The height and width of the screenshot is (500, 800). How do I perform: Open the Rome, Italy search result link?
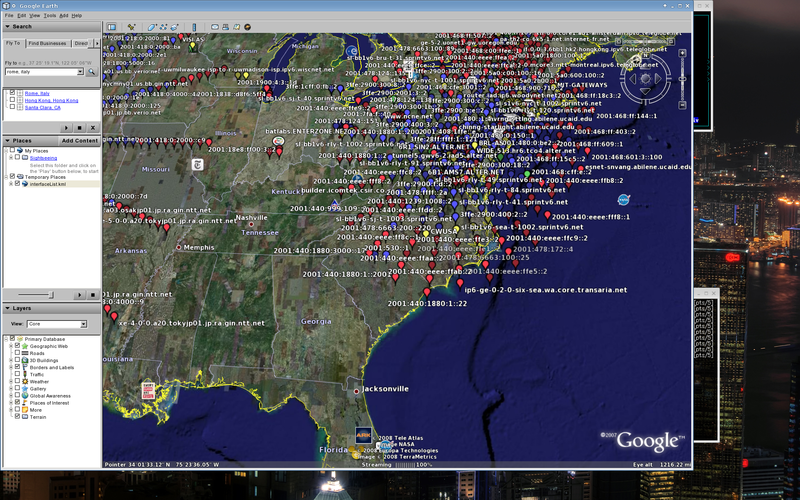37,93
